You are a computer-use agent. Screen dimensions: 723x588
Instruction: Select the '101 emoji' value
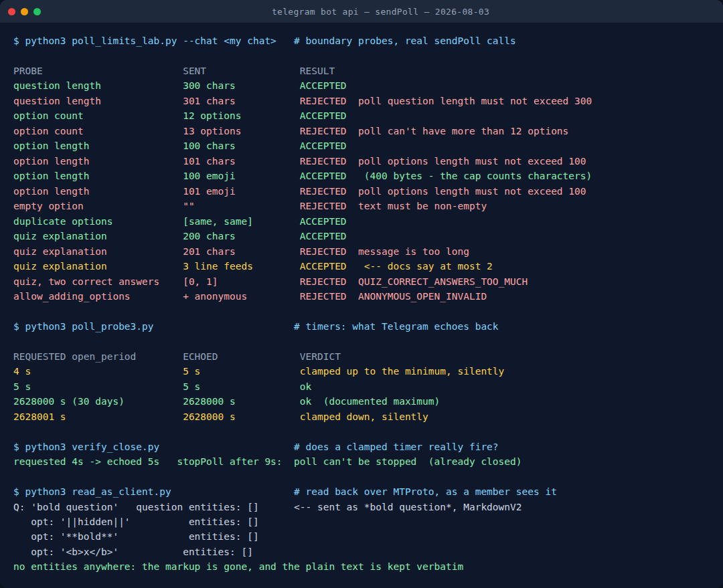[209, 191]
